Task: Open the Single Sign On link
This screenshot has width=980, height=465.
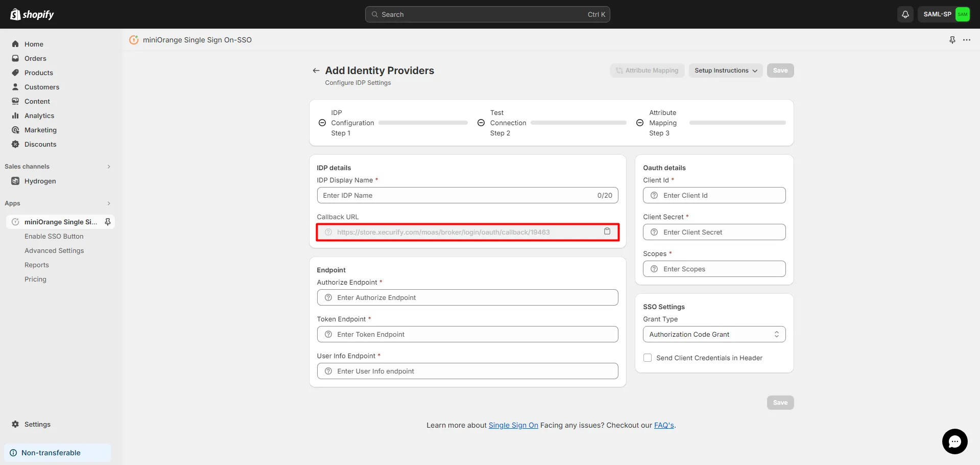Action: (513, 425)
